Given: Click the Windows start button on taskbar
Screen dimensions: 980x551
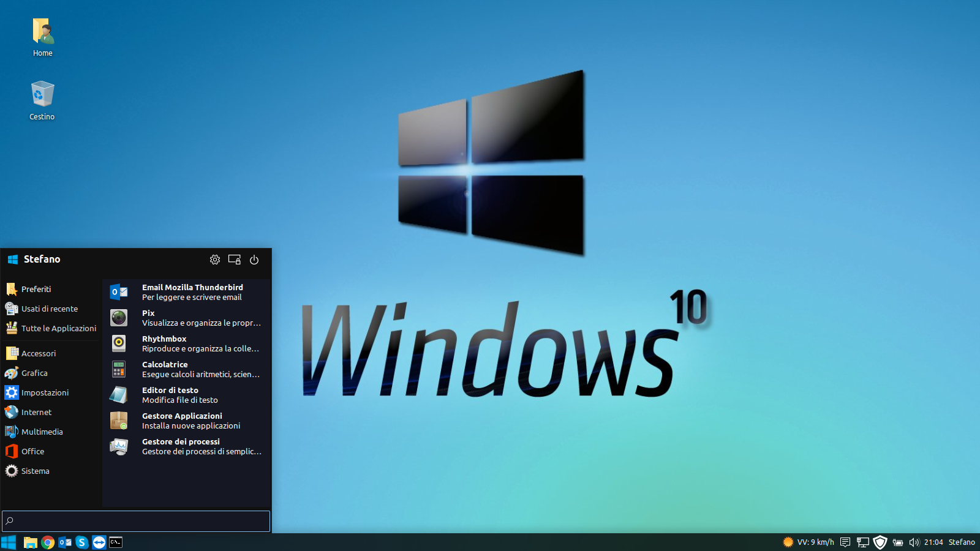Looking at the screenshot, I should tap(9, 542).
